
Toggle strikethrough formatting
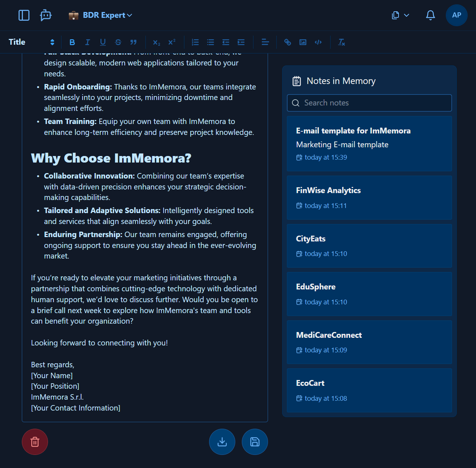(118, 42)
